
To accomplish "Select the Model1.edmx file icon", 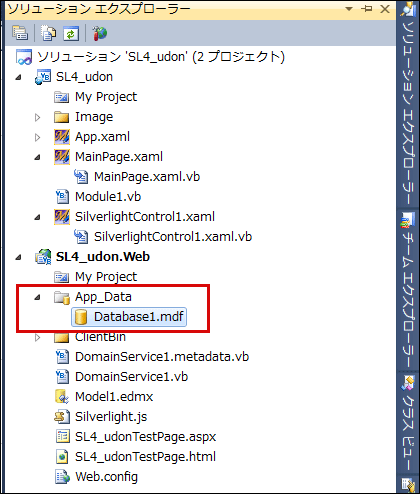I will click(62, 396).
